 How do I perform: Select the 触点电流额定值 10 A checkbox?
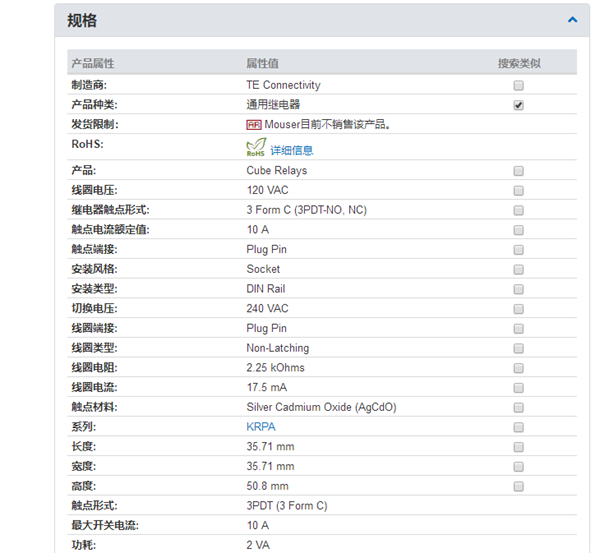(518, 230)
